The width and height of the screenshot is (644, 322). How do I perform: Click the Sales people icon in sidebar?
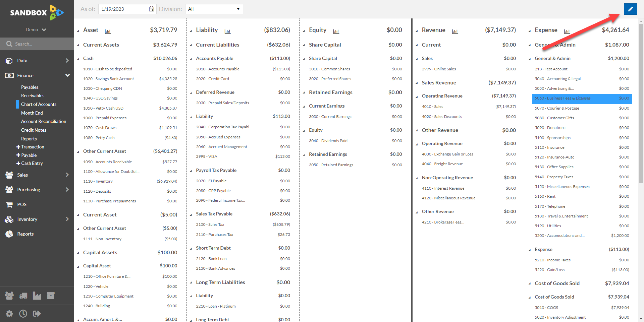[x=9, y=175]
